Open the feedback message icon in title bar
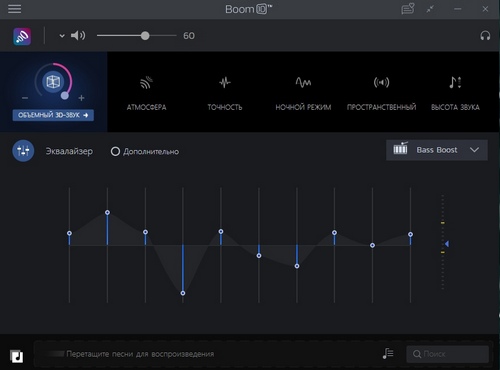The height and width of the screenshot is (370, 500). tap(407, 9)
